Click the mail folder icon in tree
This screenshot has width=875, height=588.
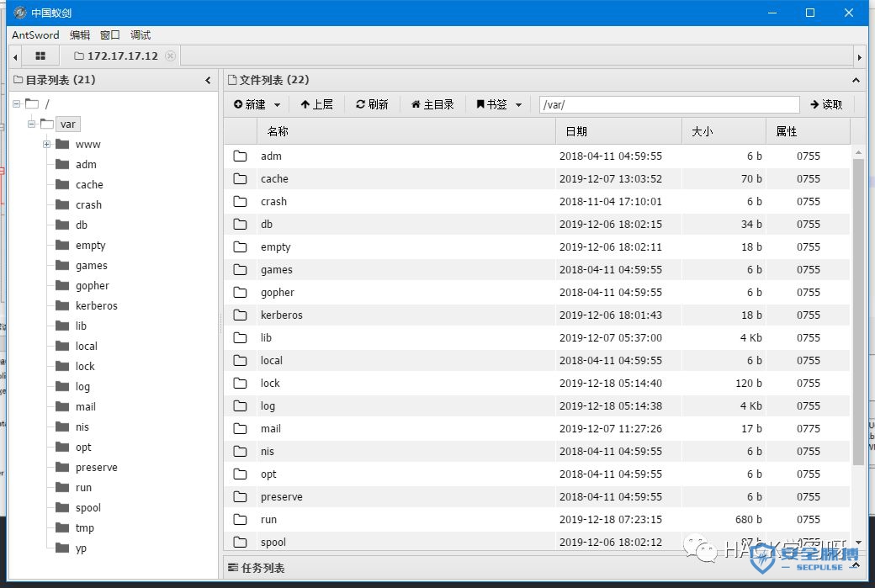pos(62,406)
